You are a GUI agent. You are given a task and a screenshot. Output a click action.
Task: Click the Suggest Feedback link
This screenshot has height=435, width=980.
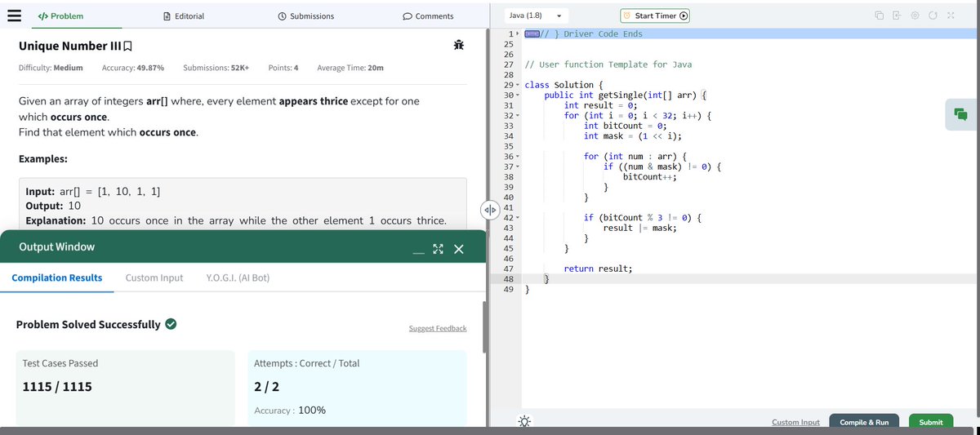438,328
